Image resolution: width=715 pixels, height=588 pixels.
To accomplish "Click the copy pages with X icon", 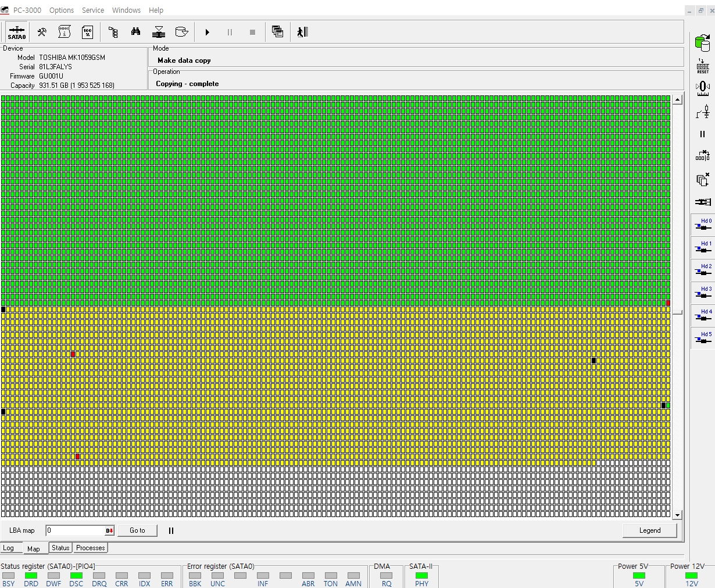I will point(703,179).
